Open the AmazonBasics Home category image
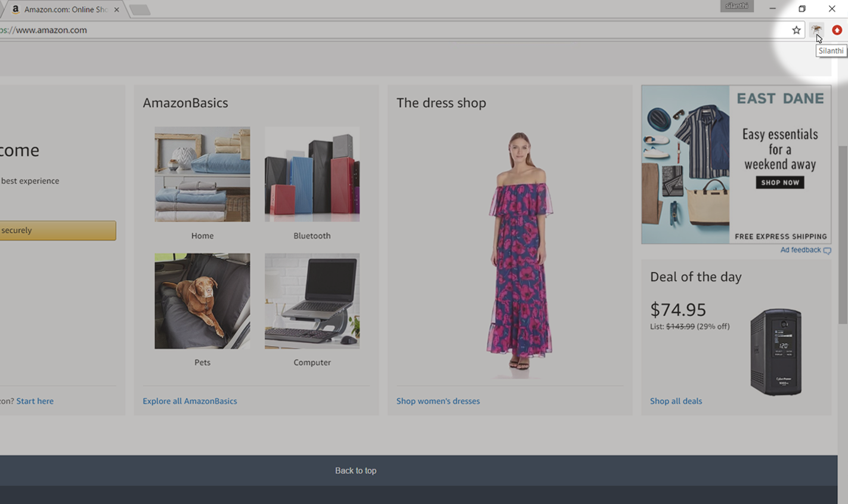Screen dimensions: 848x504 [x=202, y=174]
